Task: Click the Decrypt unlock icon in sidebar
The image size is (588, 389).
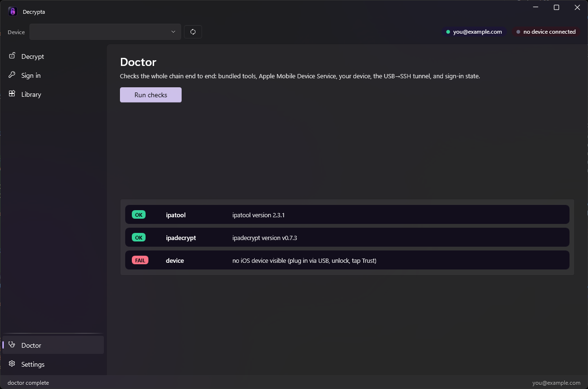Action: click(12, 56)
